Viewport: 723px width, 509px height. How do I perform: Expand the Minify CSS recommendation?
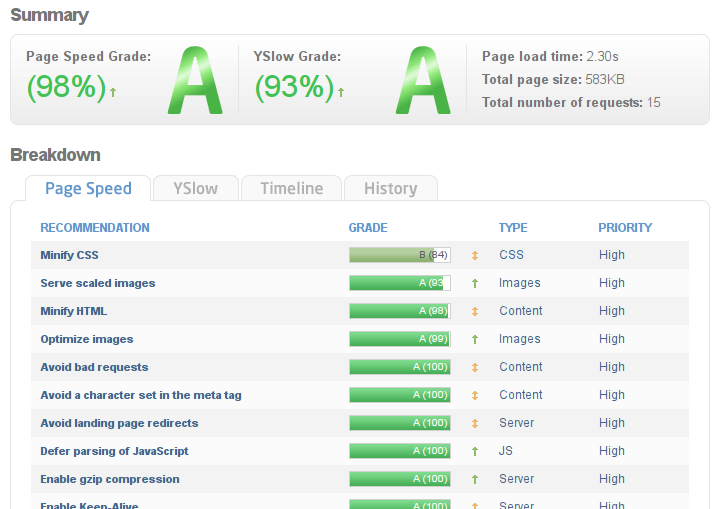click(69, 255)
